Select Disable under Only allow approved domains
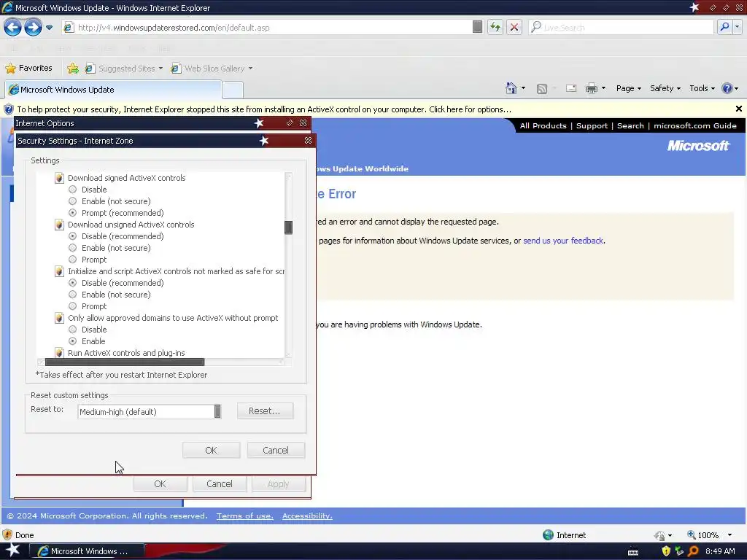 (72, 330)
